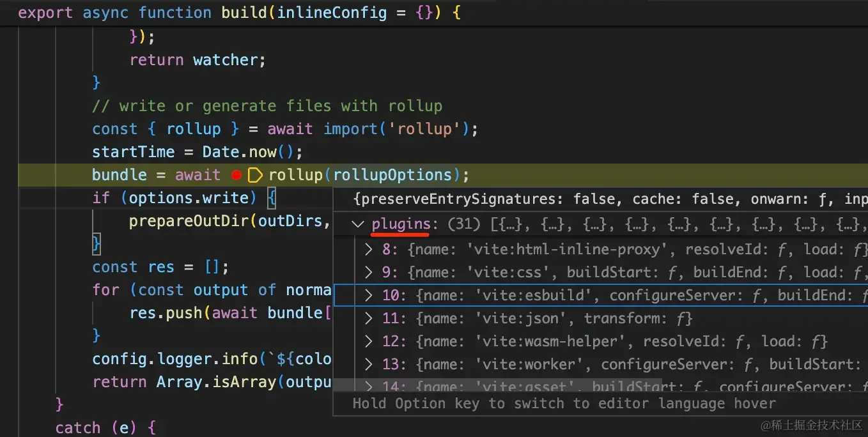Expand plugin item 13 vite:worker
Screen dimensions: 868x437
tap(369, 364)
